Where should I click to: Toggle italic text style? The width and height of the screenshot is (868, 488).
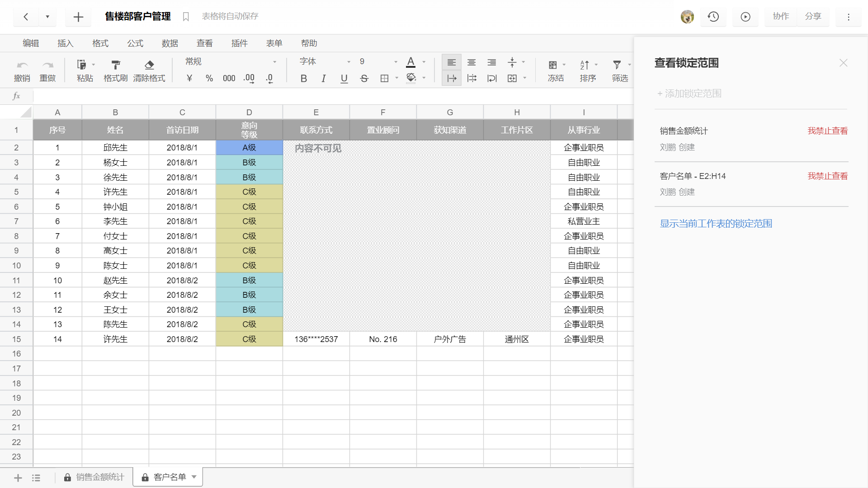pyautogui.click(x=323, y=79)
